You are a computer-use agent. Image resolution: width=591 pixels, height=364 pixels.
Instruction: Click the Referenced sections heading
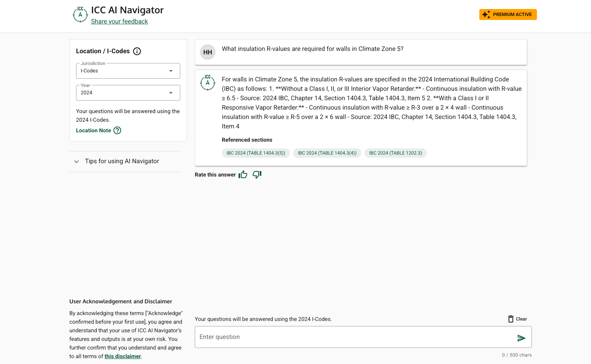247,140
